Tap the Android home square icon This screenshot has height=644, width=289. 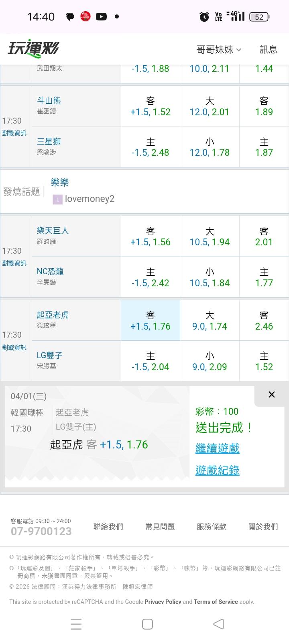point(147,624)
